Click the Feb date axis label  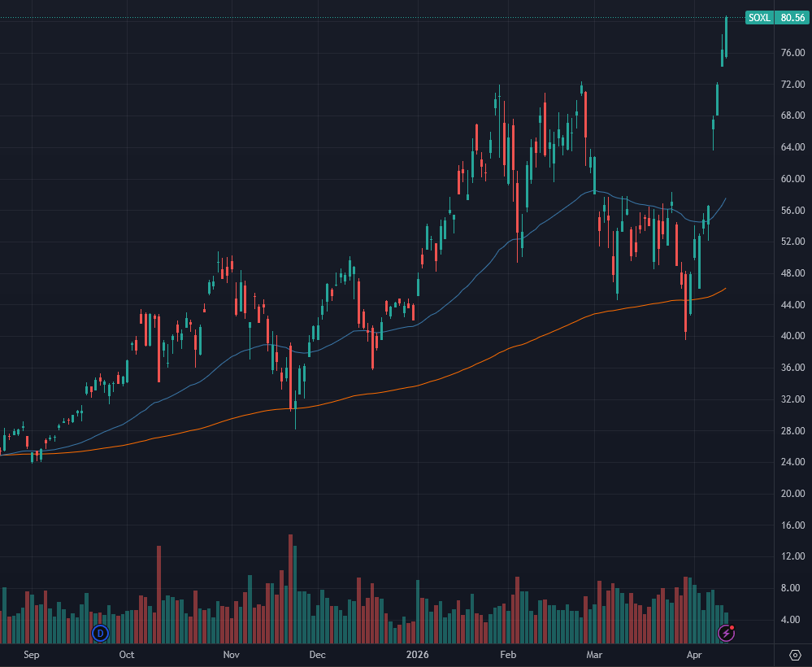click(x=508, y=655)
